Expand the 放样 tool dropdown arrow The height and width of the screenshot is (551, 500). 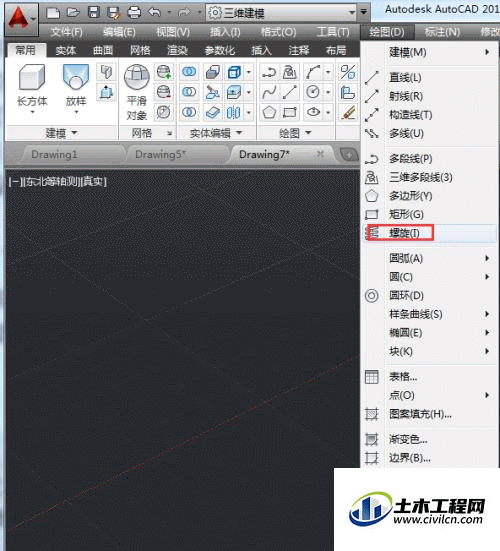pos(76,112)
